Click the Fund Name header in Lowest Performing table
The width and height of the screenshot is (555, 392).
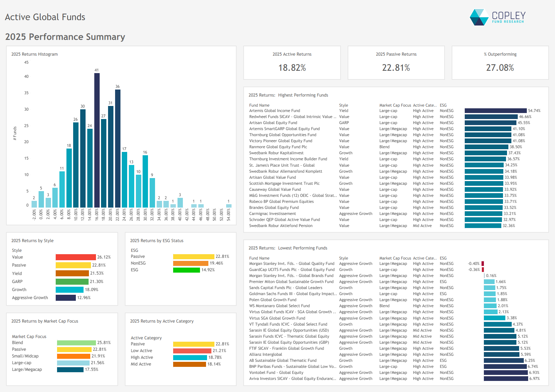[x=259, y=258]
